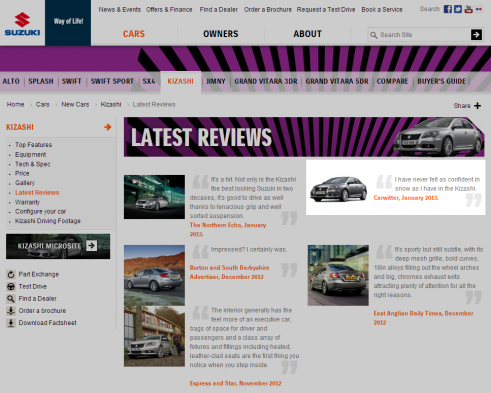Select the KIZASHI model tab
This screenshot has height=393, width=491.
pos(180,81)
